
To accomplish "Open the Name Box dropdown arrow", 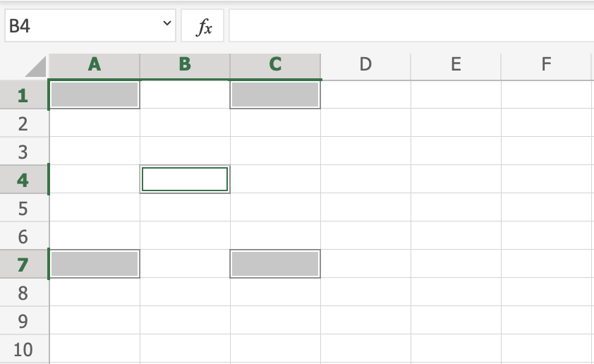I will 167,25.
